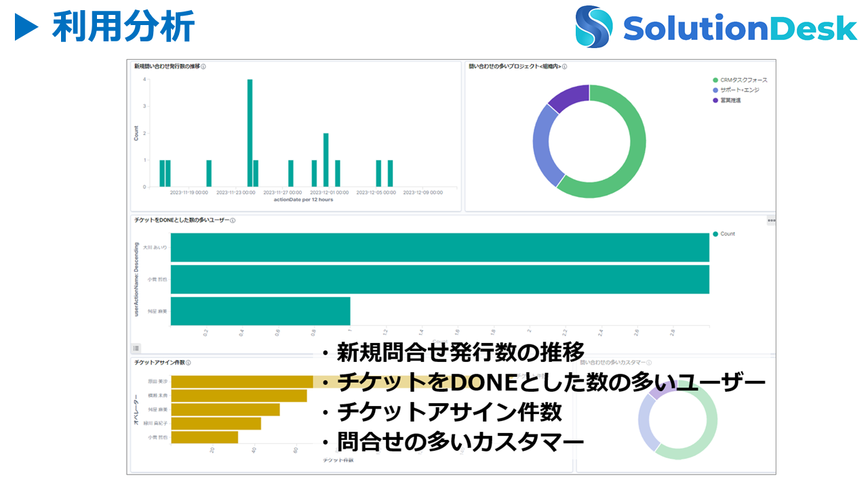Click the info icon beside 問い合わせの多いプロジェクト<組織内>
The height and width of the screenshot is (488, 868).
pos(565,66)
